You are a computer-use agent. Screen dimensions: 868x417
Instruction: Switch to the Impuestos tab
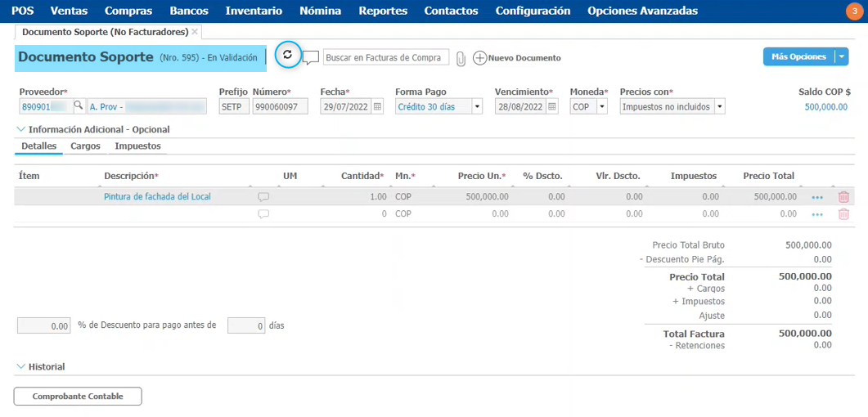click(137, 146)
